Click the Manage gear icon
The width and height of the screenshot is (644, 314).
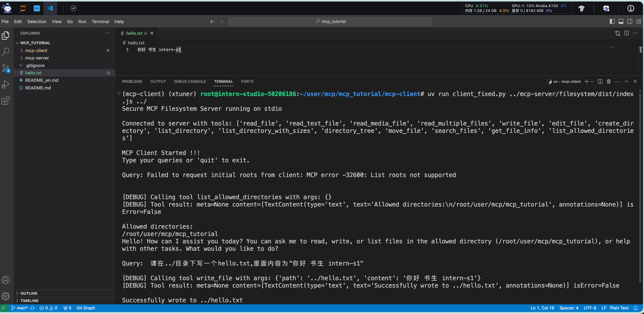(x=6, y=296)
